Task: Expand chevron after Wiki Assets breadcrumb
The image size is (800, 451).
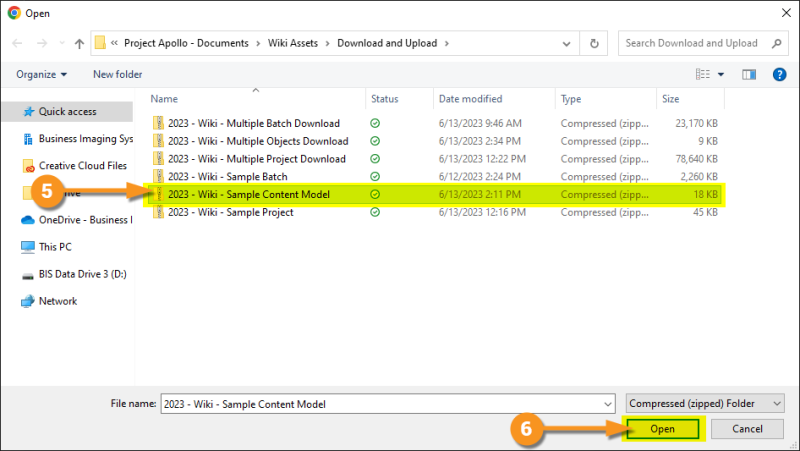Action: pos(328,44)
